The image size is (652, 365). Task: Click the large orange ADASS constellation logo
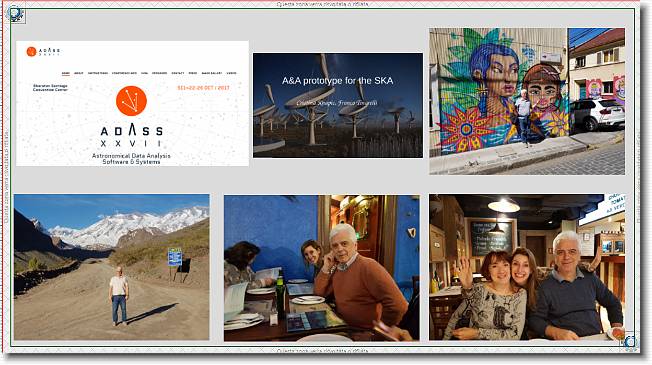131,101
